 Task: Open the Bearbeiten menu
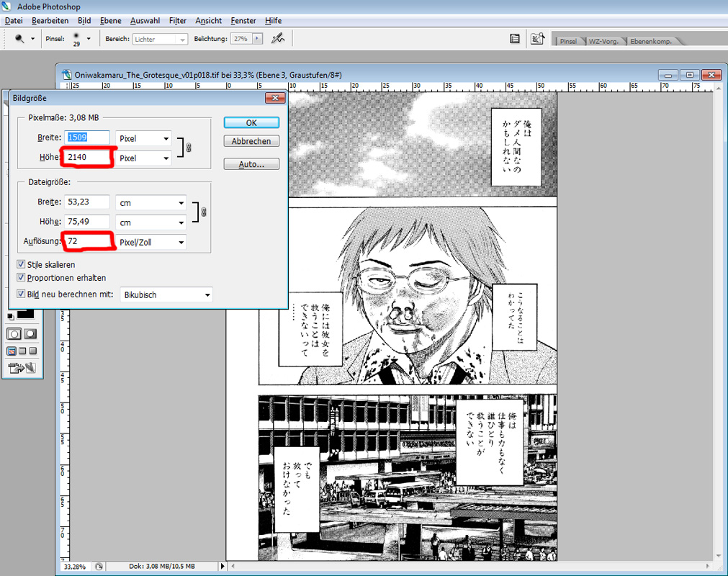pyautogui.click(x=50, y=20)
